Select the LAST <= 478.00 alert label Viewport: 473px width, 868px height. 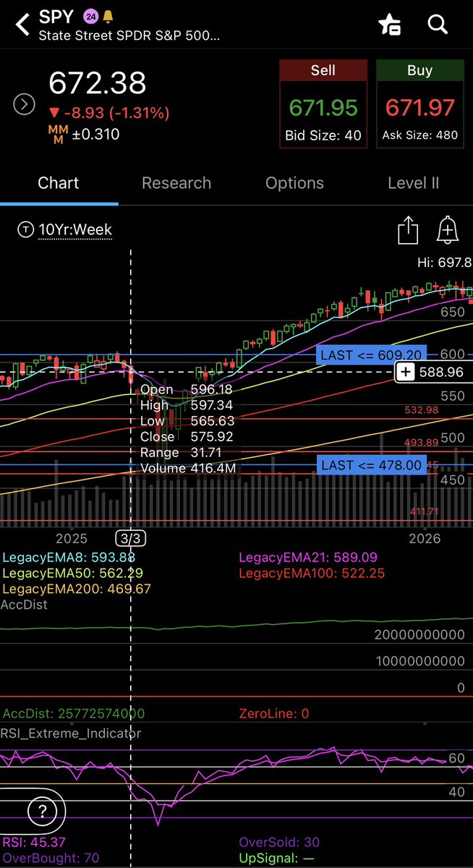point(372,465)
